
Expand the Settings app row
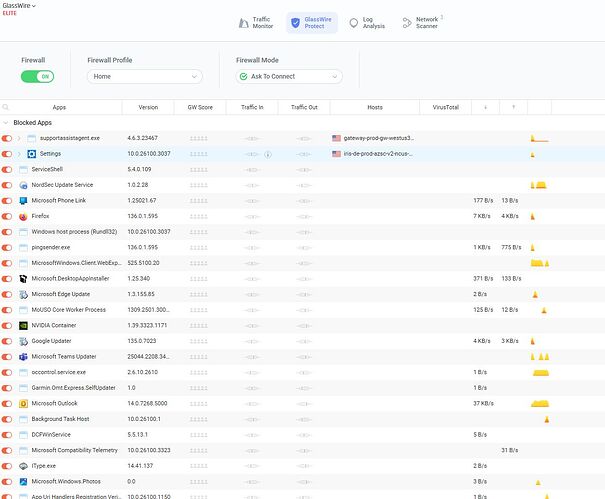pos(19,154)
